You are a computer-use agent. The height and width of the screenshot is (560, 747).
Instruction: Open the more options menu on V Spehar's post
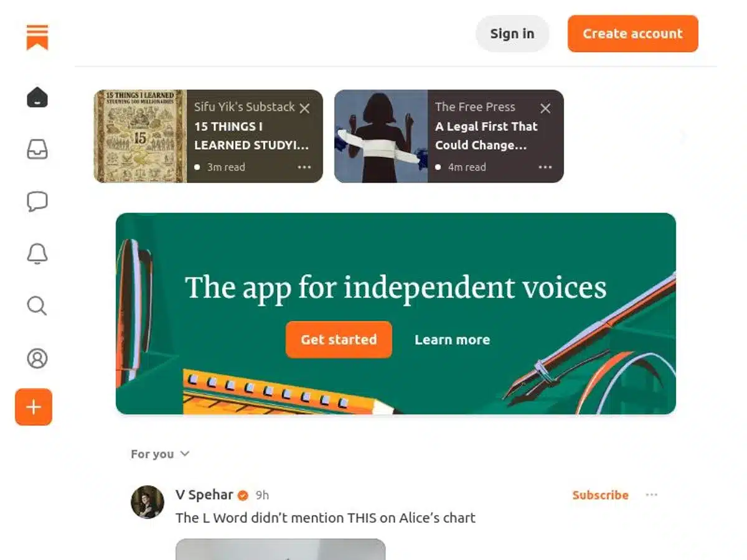pyautogui.click(x=652, y=495)
